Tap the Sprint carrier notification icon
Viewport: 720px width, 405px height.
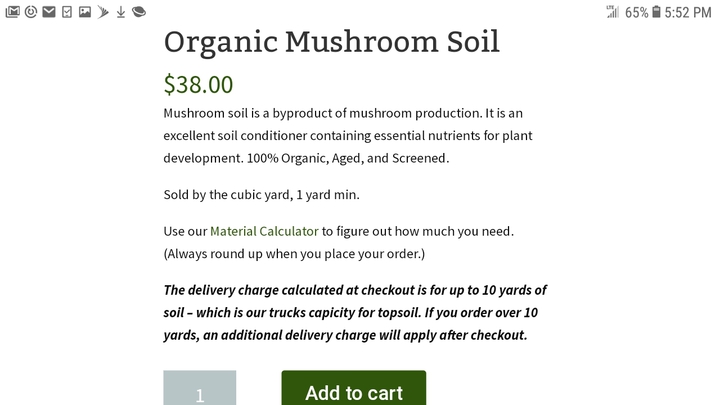click(103, 12)
